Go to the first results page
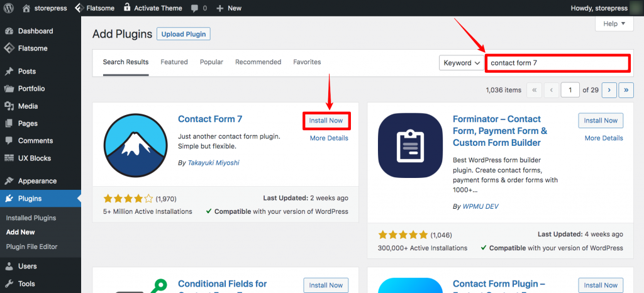The image size is (644, 293). [534, 90]
